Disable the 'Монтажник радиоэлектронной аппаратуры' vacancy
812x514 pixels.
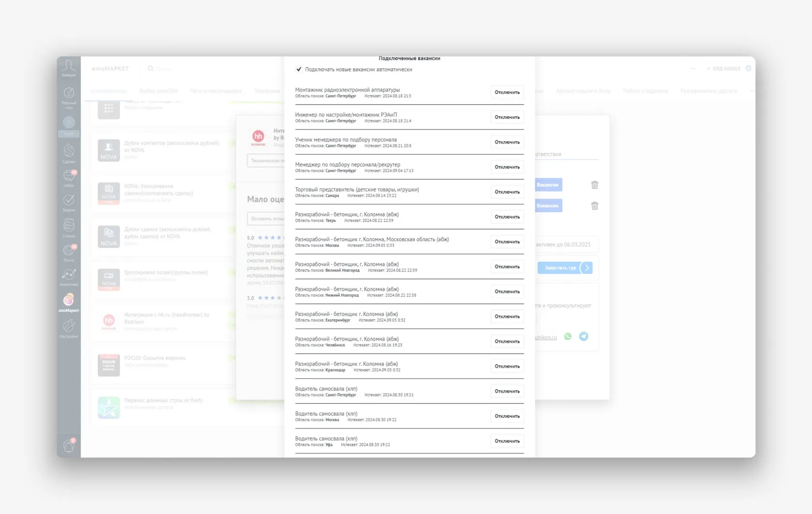click(x=507, y=92)
